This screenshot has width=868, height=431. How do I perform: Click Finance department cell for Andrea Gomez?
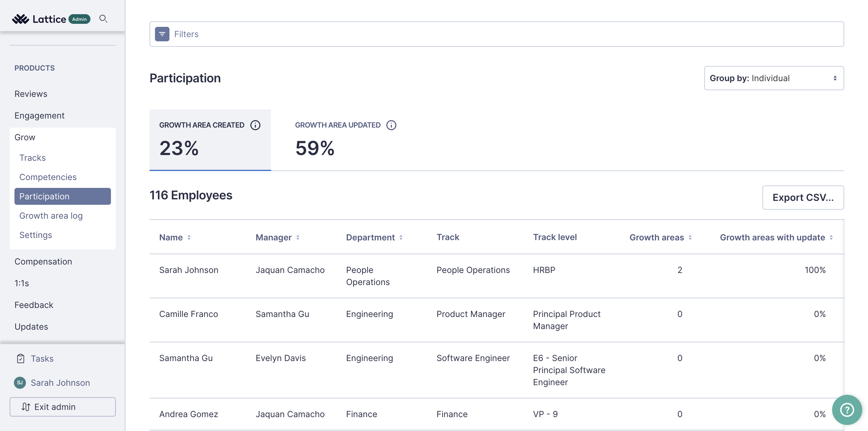coord(361,414)
